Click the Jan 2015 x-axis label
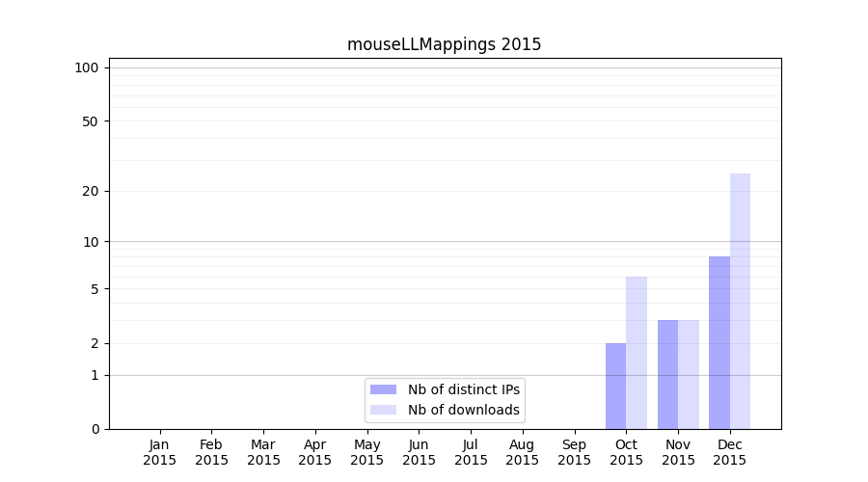Image resolution: width=868 pixels, height=482 pixels. pyautogui.click(x=160, y=452)
